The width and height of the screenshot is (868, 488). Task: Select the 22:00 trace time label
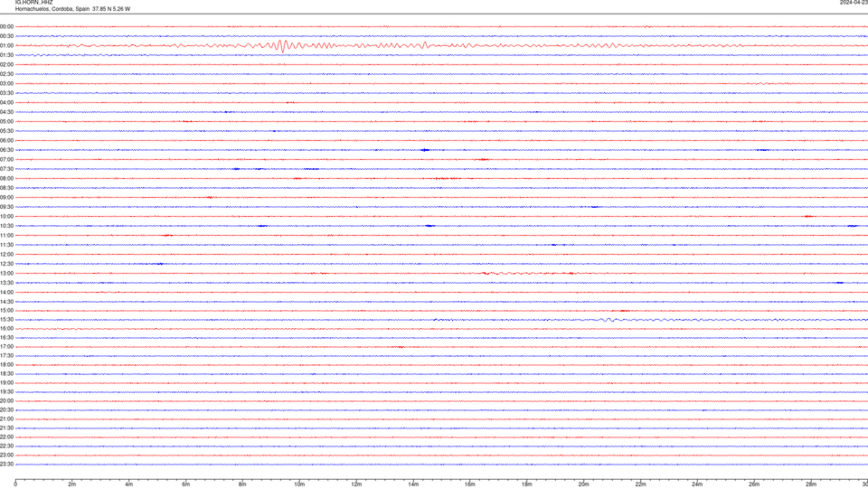pos(6,437)
